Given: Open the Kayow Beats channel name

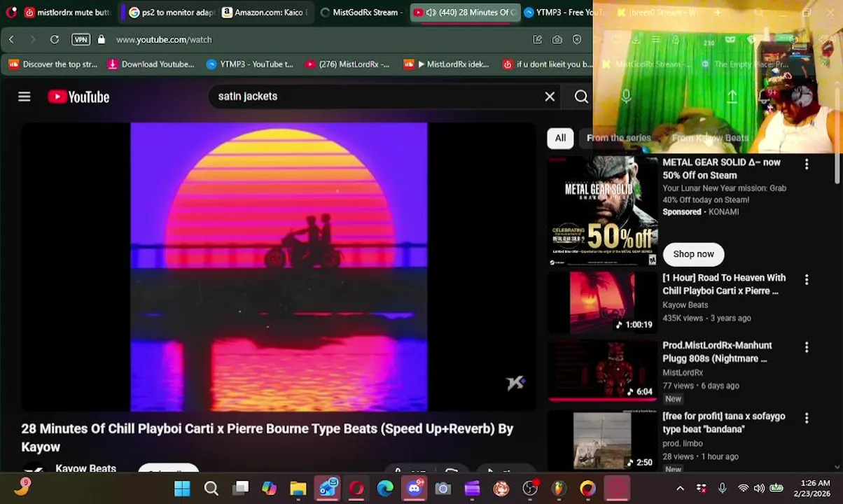Looking at the screenshot, I should tap(85, 468).
